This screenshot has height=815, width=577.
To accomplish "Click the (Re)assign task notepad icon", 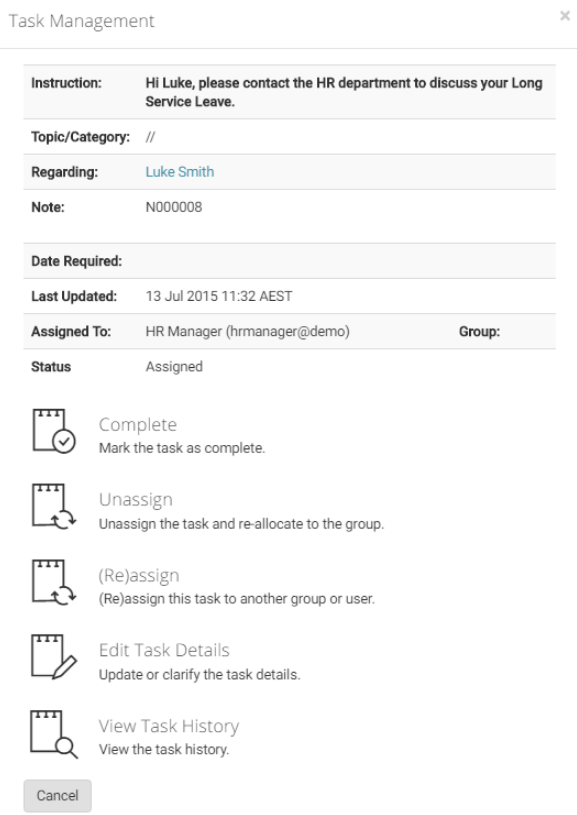I will (54, 582).
